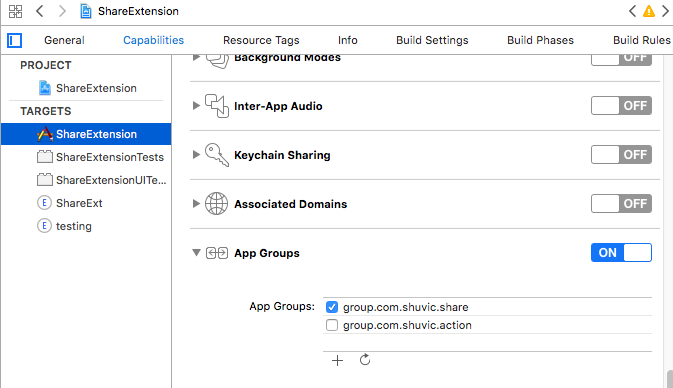Image resolution: width=673 pixels, height=388 pixels.
Task: Open the related items grid icon
Action: [15, 11]
